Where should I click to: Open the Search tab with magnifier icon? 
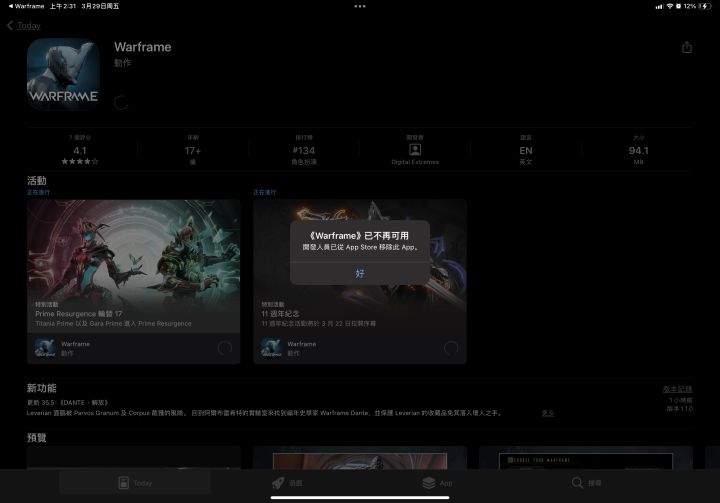[x=586, y=483]
